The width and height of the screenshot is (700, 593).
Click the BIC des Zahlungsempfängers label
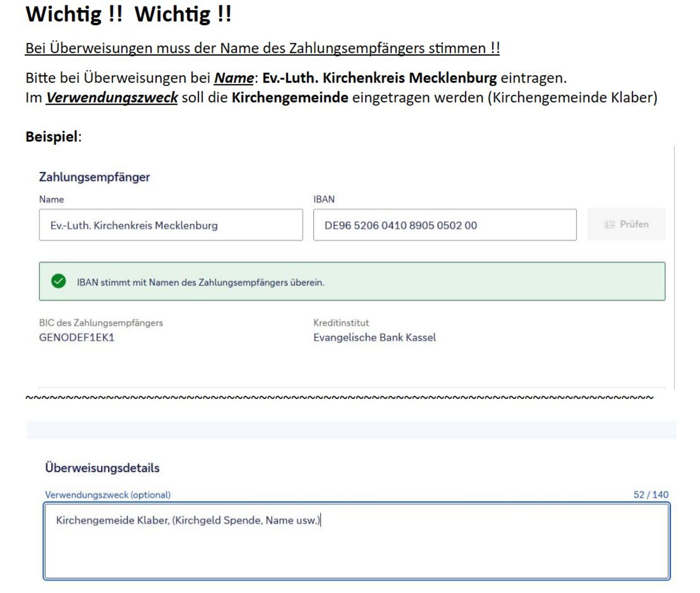tap(101, 323)
